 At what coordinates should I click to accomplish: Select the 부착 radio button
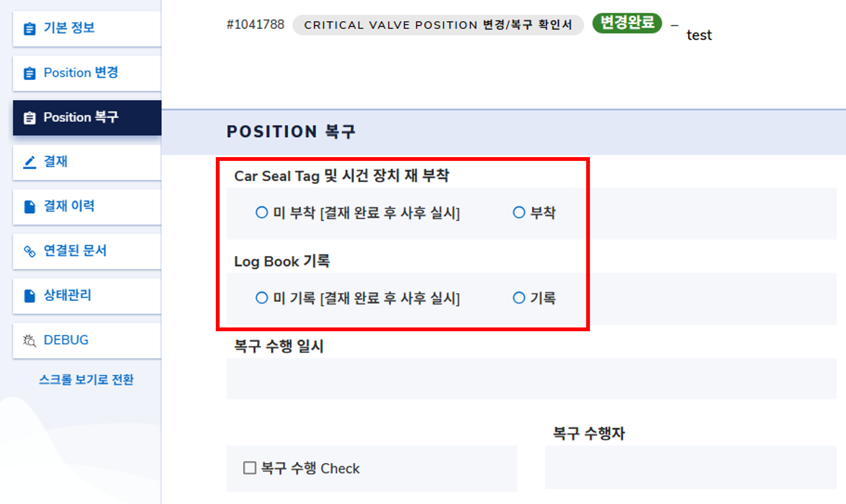tap(519, 213)
